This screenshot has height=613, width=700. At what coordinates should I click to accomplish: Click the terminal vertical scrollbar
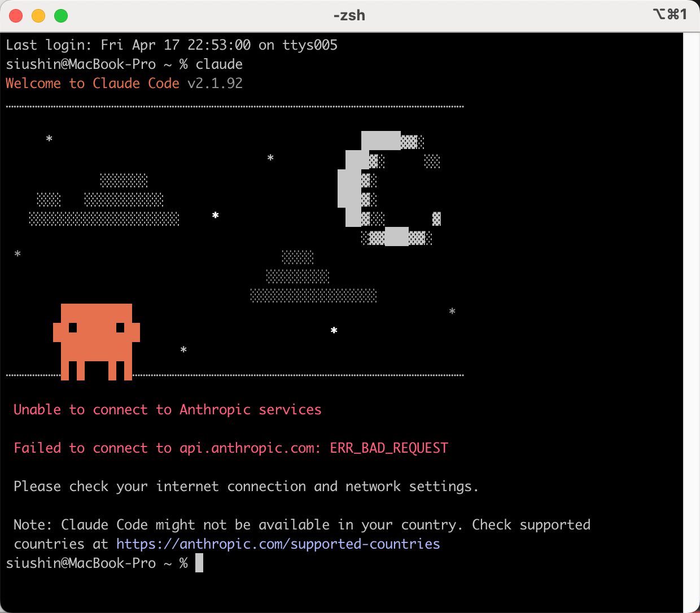(692, 322)
